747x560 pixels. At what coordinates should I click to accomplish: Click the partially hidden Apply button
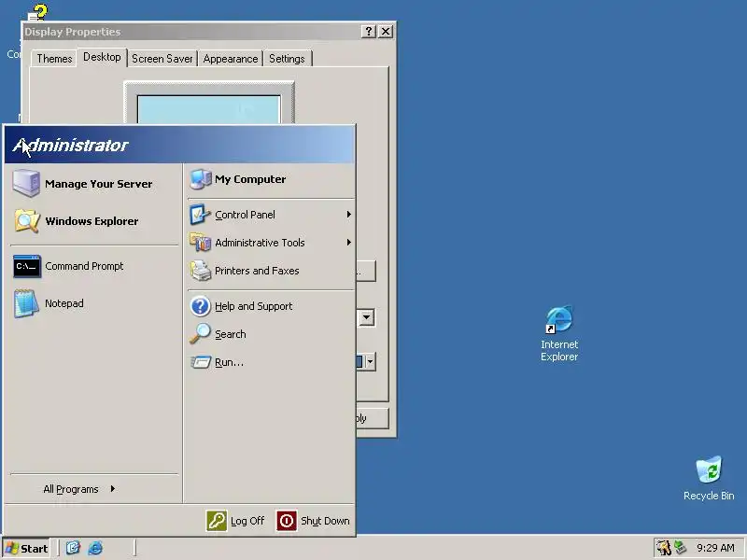(372, 418)
